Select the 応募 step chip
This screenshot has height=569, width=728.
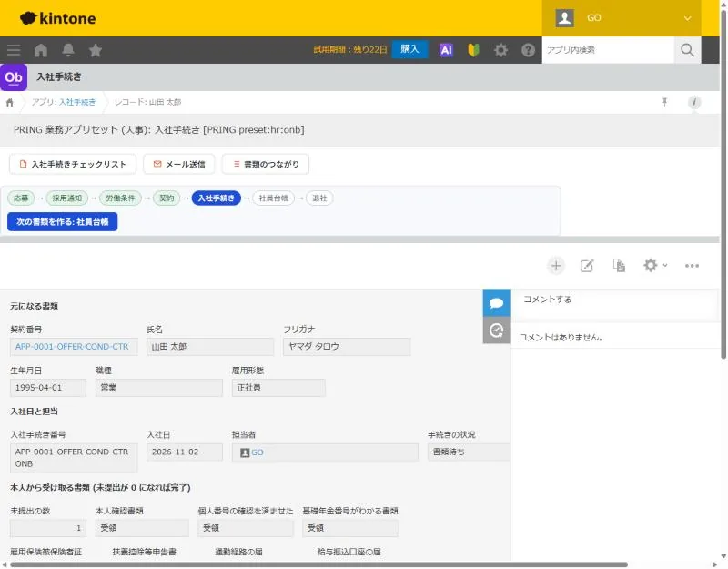tap(21, 198)
